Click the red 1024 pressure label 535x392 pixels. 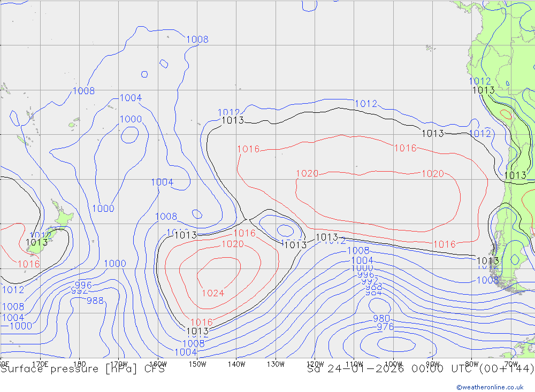(x=213, y=293)
